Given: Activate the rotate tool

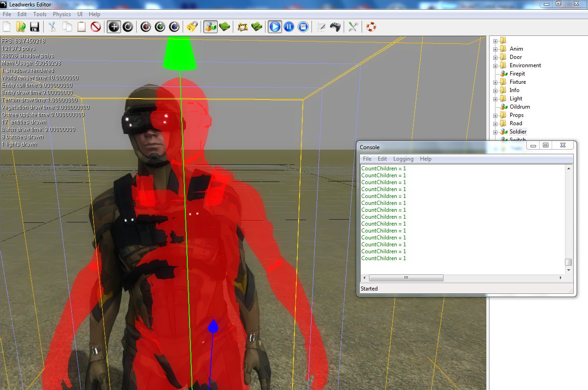Looking at the screenshot, I should pos(128,27).
